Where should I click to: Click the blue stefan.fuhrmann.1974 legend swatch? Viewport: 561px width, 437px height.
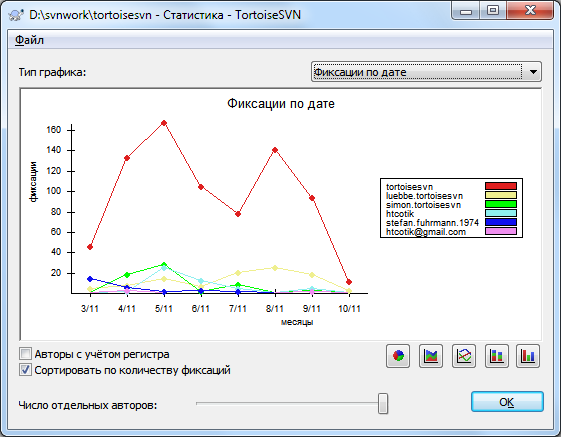[501, 222]
